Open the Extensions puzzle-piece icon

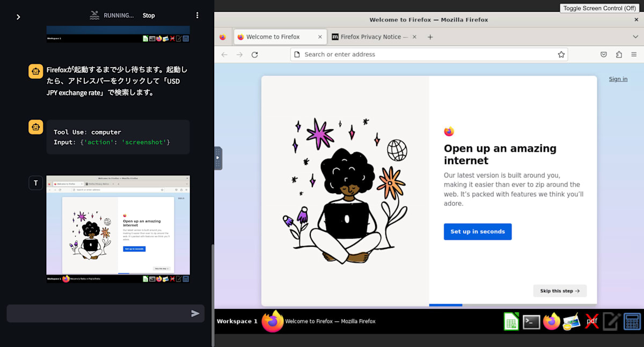pyautogui.click(x=619, y=55)
